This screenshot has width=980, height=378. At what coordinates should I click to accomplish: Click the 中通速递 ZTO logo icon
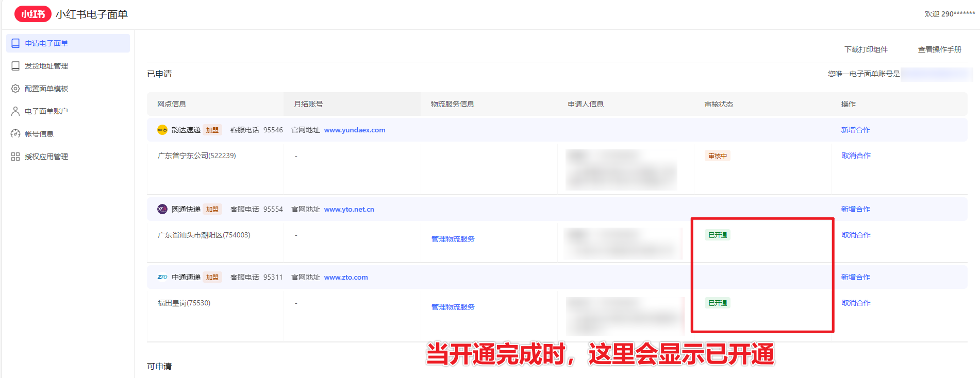click(162, 277)
